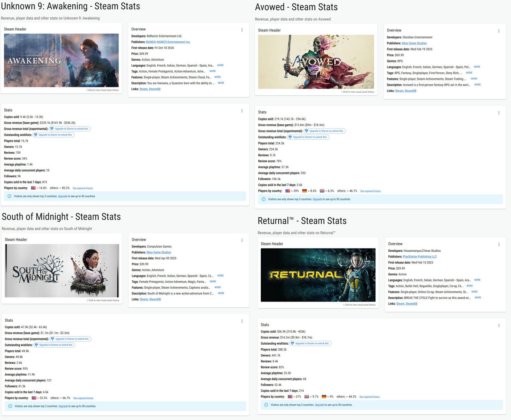Viewport: 511px width, 420px height.
Task: Open the SteamDB link for Unknown 9: Awakening
Action: (x=155, y=89)
